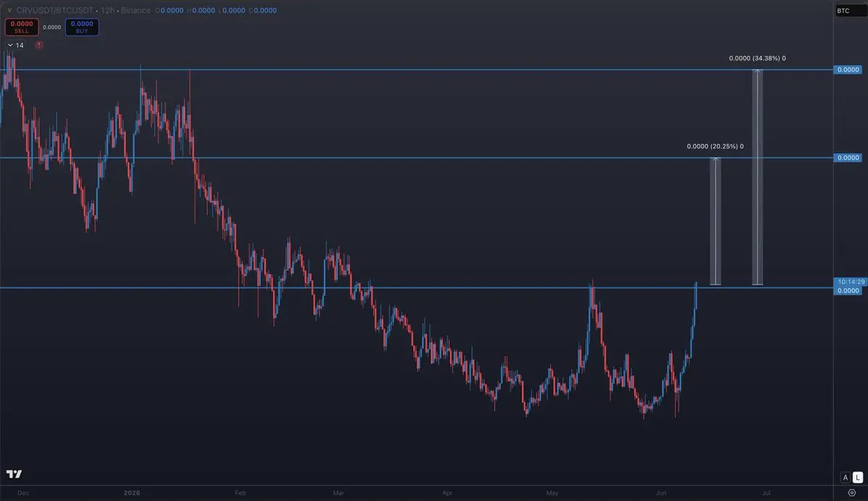Click the TradingView logo
868x501 pixels.
[x=14, y=474]
